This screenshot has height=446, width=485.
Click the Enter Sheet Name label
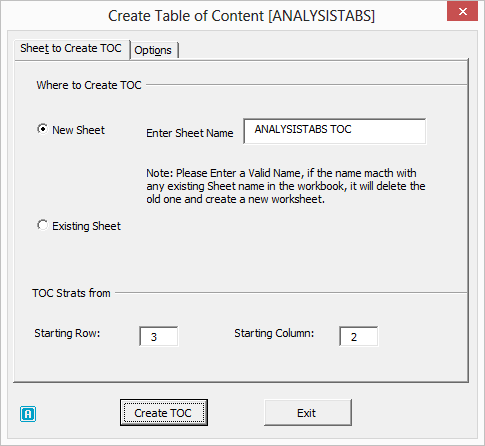point(190,133)
